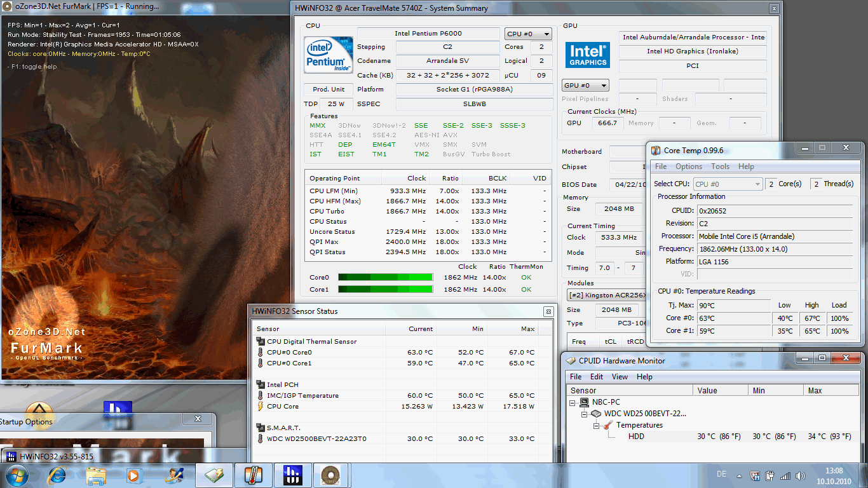Image resolution: width=868 pixels, height=488 pixels.
Task: Click the NBC-PC computer icon in Hardware Monitor
Action: click(x=585, y=402)
